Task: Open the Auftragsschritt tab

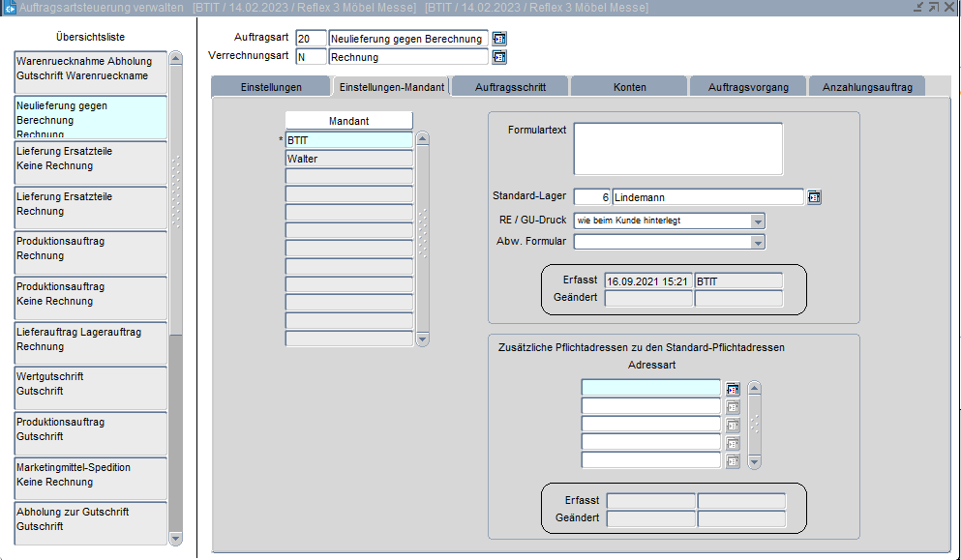Action: point(510,87)
